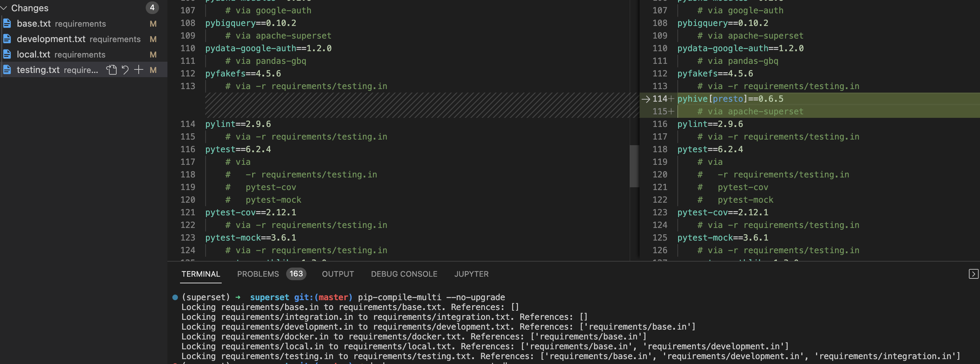Collapse the Changes section

[5, 8]
